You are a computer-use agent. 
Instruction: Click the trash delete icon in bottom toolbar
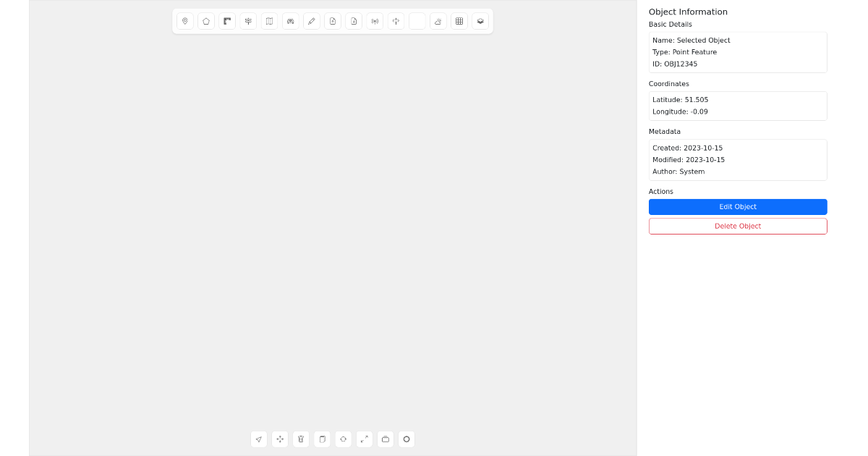301,439
